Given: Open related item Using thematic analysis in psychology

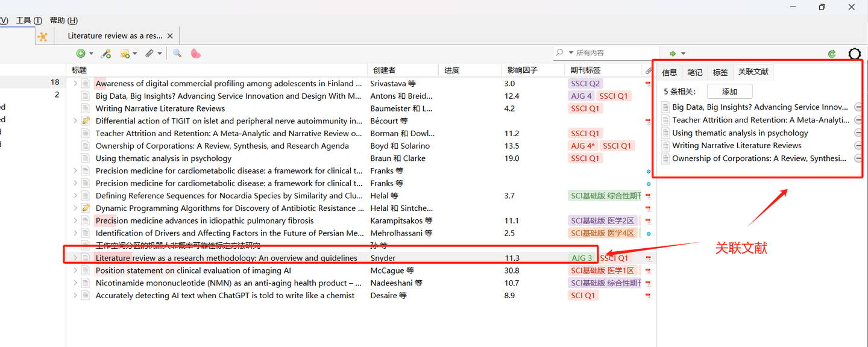Looking at the screenshot, I should [740, 133].
